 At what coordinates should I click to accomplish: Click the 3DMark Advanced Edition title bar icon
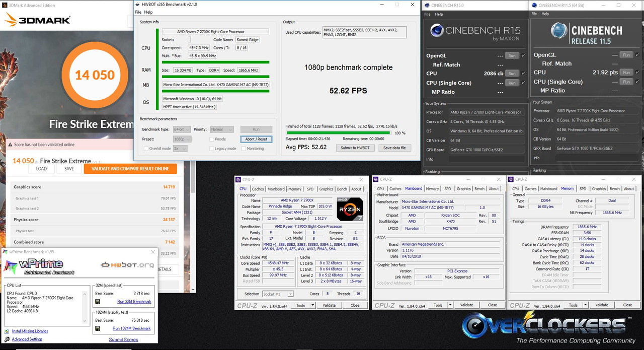click(4, 5)
